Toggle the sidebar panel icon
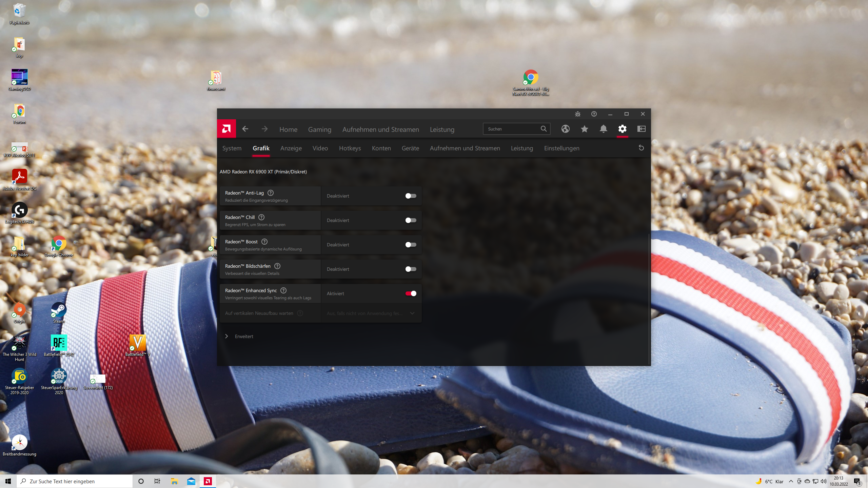The height and width of the screenshot is (488, 868). tap(641, 129)
